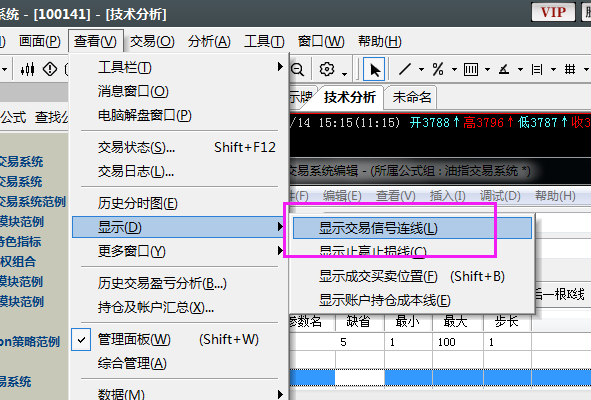Choose 显示成交买卖位置(F) submenu item

(x=412, y=276)
